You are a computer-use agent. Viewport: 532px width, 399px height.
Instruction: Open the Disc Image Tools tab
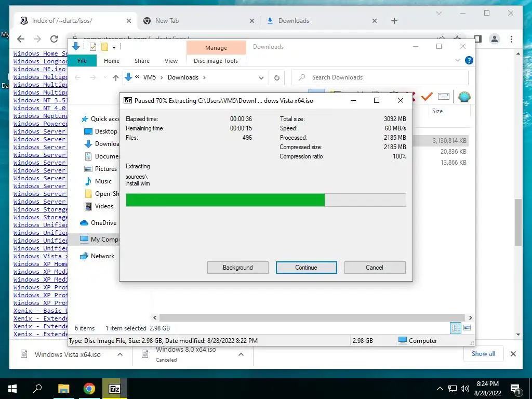click(216, 61)
